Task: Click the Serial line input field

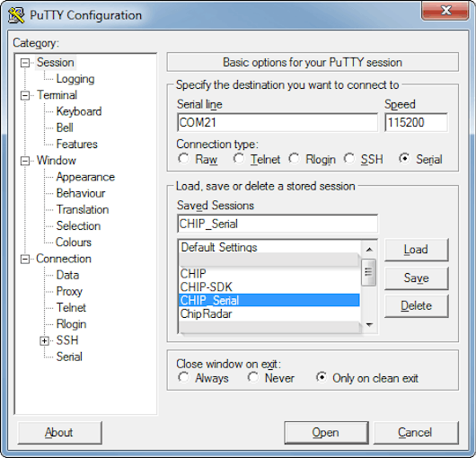Action: [278, 123]
